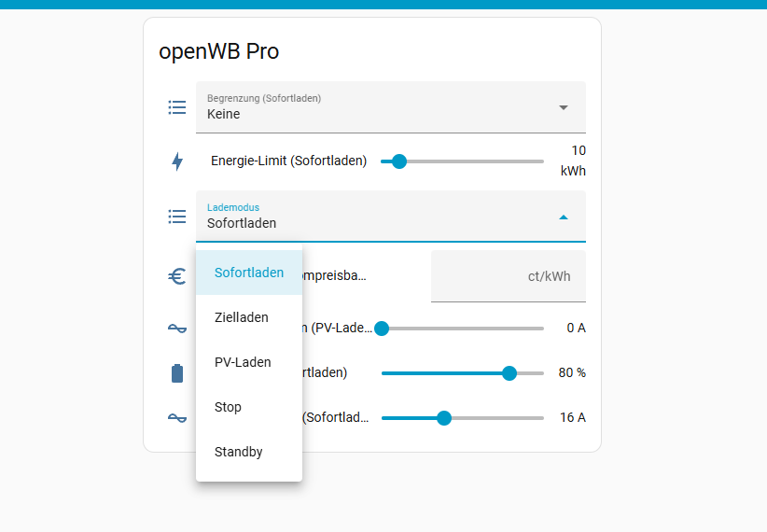Choose Zielladen charging mode

coord(249,317)
